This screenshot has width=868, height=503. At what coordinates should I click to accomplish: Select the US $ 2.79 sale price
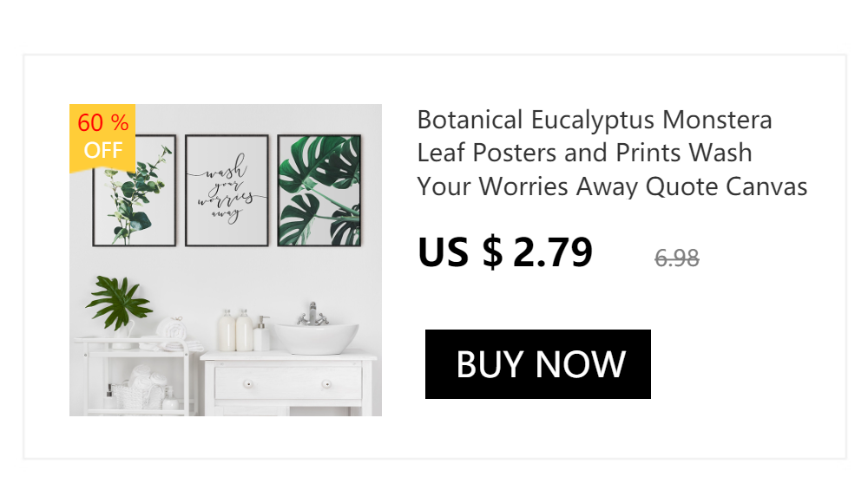click(505, 252)
